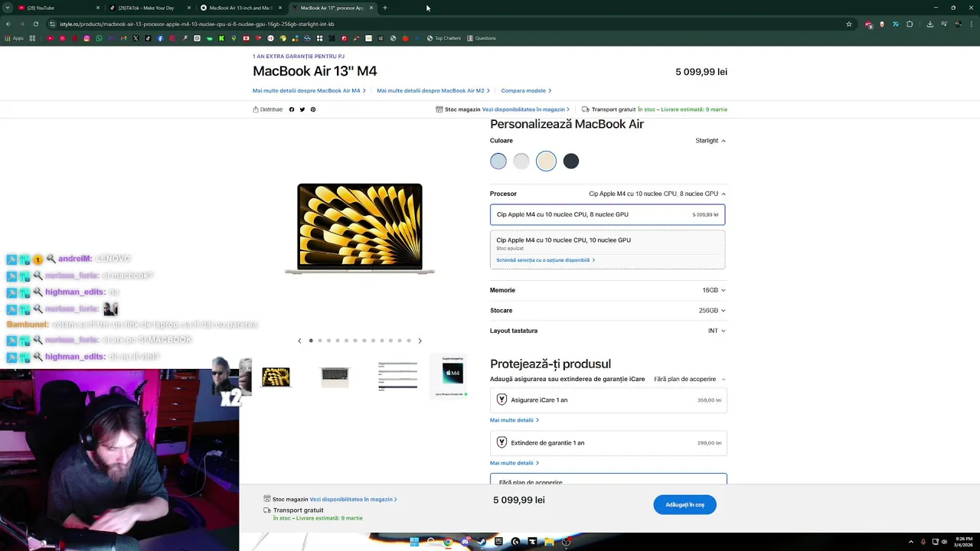The image size is (980, 551).
Task: Open Chrome profile avatar
Action: [958, 24]
